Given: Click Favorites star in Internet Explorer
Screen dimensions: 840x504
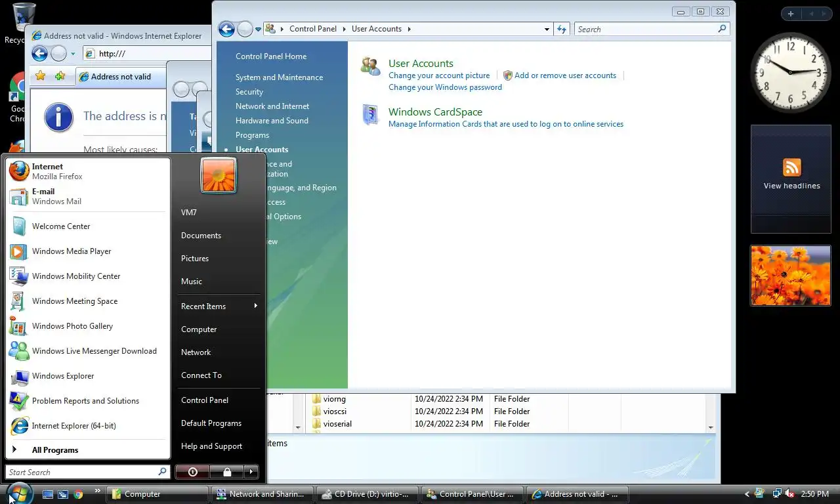Looking at the screenshot, I should point(41,76).
